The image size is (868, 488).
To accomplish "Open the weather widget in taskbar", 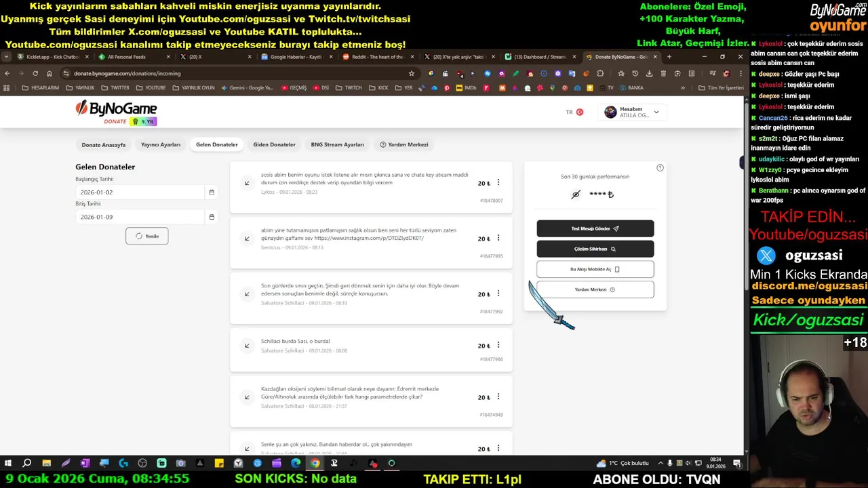I will 623,463.
